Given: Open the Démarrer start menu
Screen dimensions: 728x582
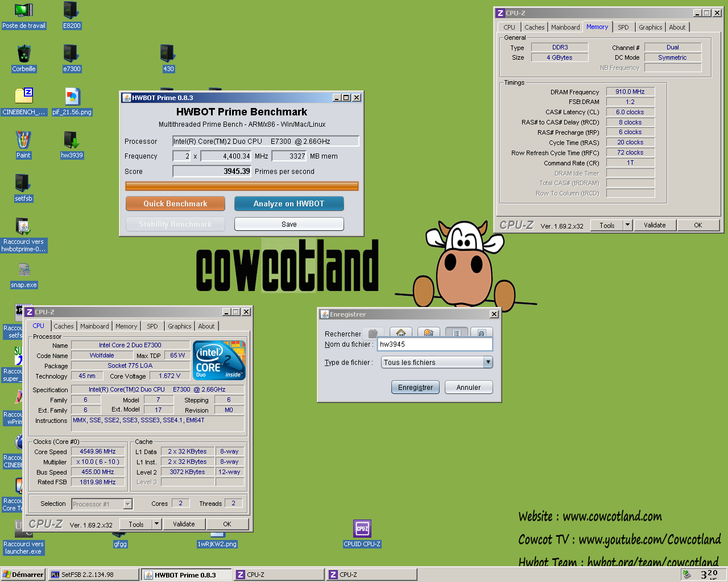Looking at the screenshot, I should click(23, 575).
